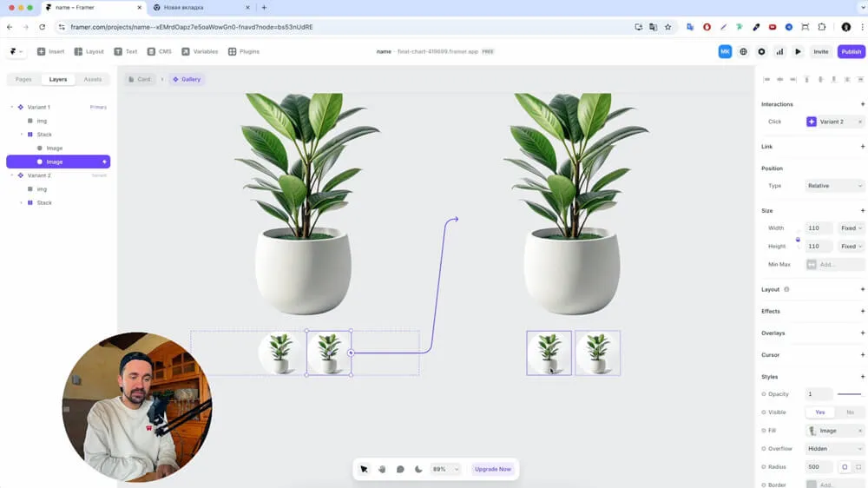868x488 pixels.
Task: Click the interaction bolt on selected Image layer
Action: pos(104,162)
